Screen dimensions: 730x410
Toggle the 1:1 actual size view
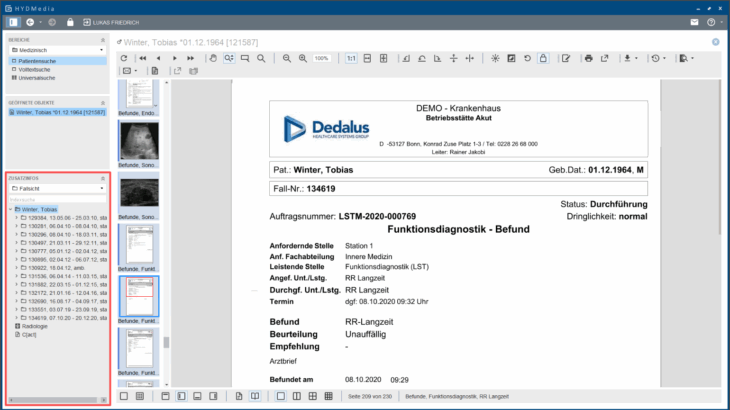coord(351,59)
